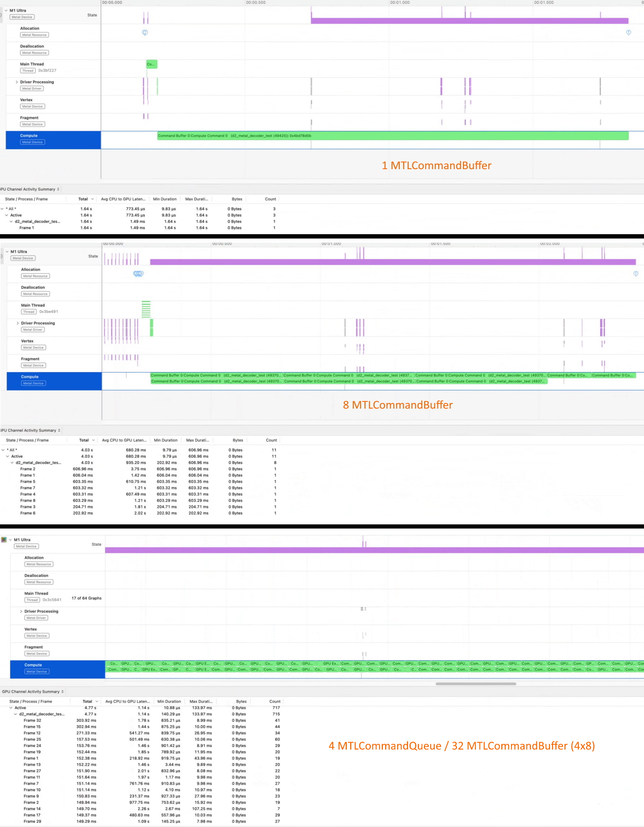Click Total sort arrow in the 4.77 s table
The image size is (644, 827).
click(97, 701)
